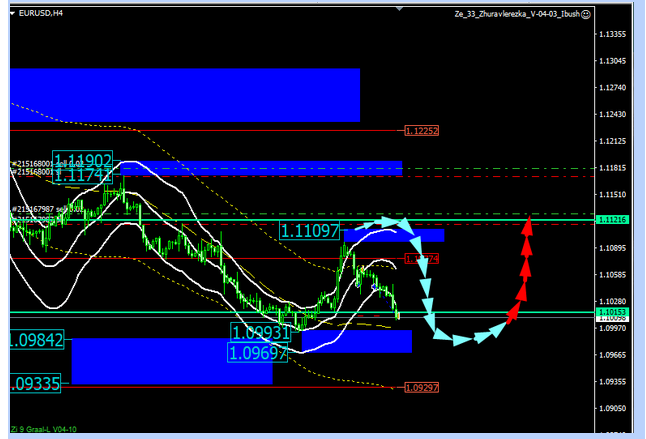
Task: Select the 1.09335 label at left edge
Action: coord(36,383)
